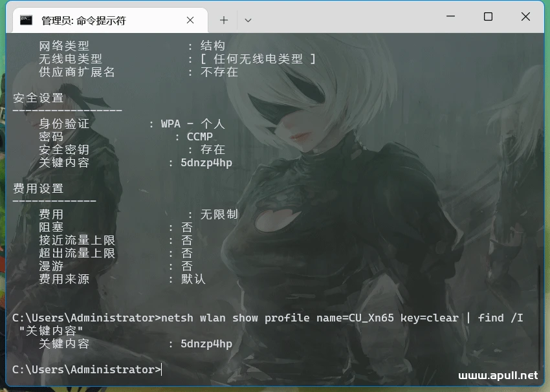The image size is (550, 392).
Task: Click the 费用设置 heading
Action: coord(38,188)
